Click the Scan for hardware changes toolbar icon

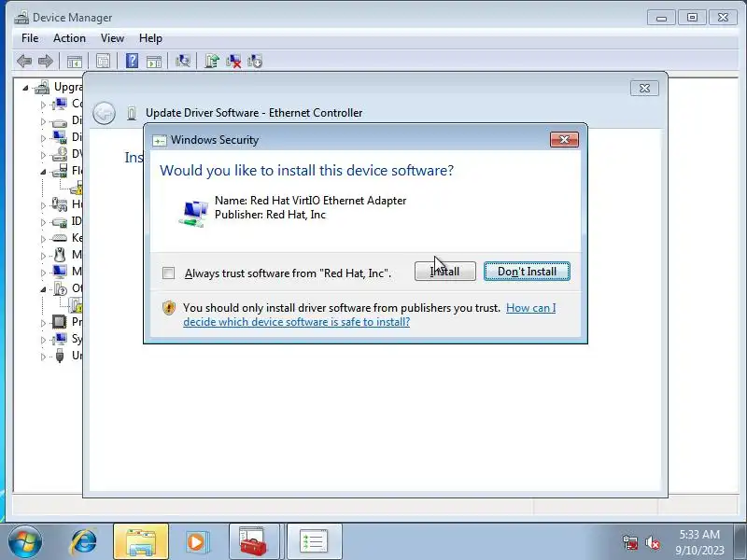[x=183, y=61]
